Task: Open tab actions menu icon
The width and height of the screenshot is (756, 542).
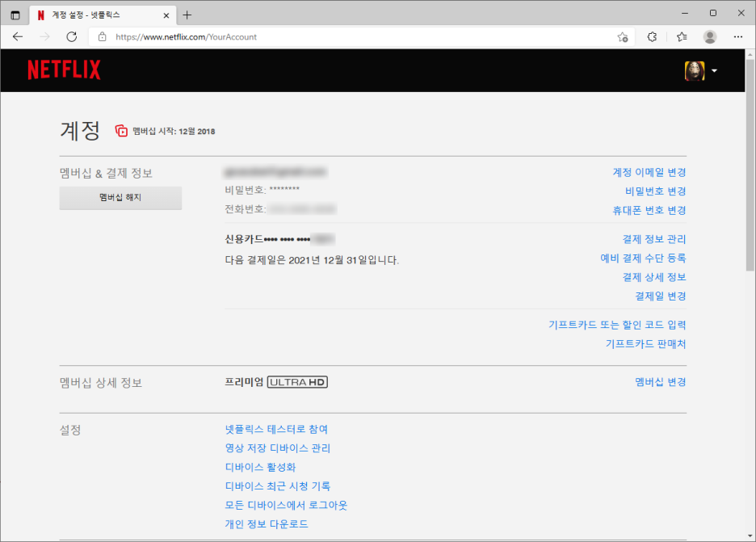Action: (15, 15)
